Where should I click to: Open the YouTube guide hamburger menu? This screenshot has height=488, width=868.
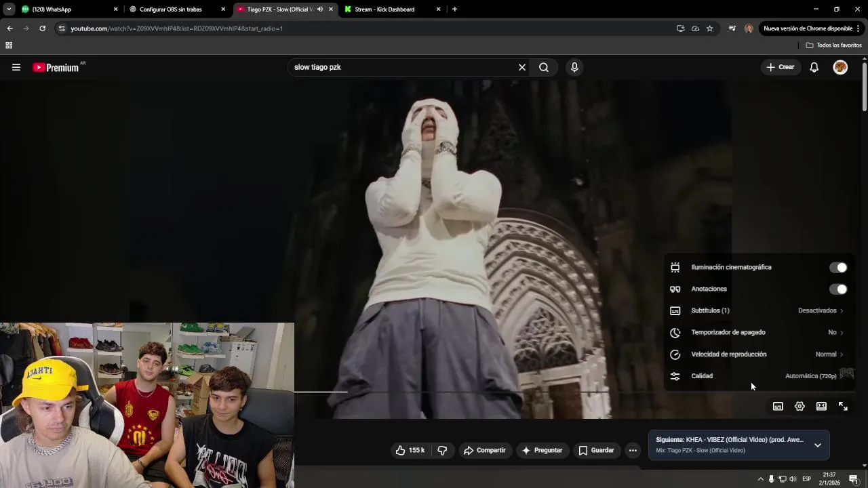point(16,67)
